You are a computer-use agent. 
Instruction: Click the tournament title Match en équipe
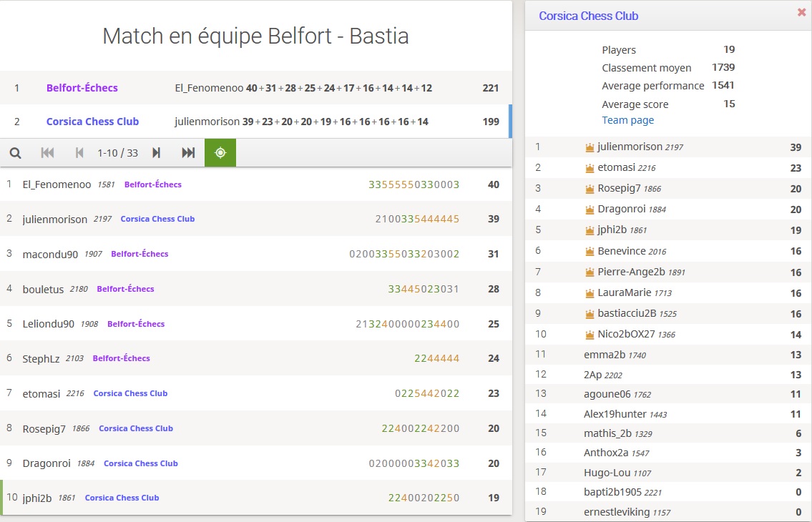pos(256,36)
